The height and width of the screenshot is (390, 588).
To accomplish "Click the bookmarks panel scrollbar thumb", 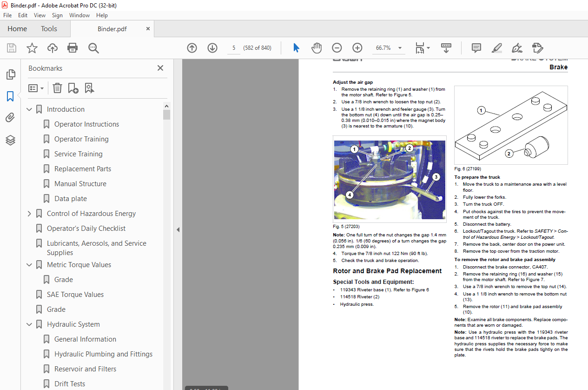I will [166, 115].
